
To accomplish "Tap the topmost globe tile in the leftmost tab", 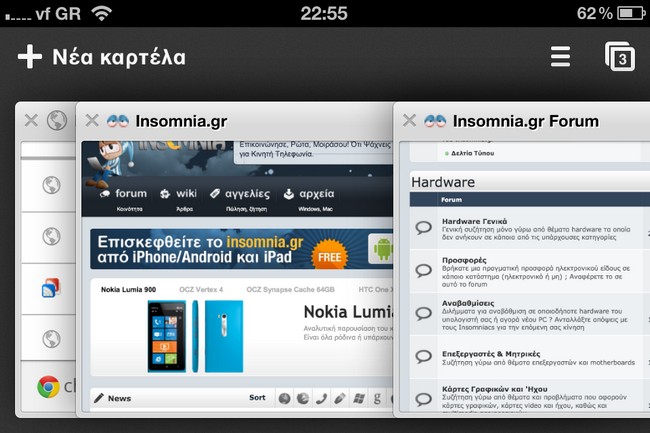I will tap(51, 185).
